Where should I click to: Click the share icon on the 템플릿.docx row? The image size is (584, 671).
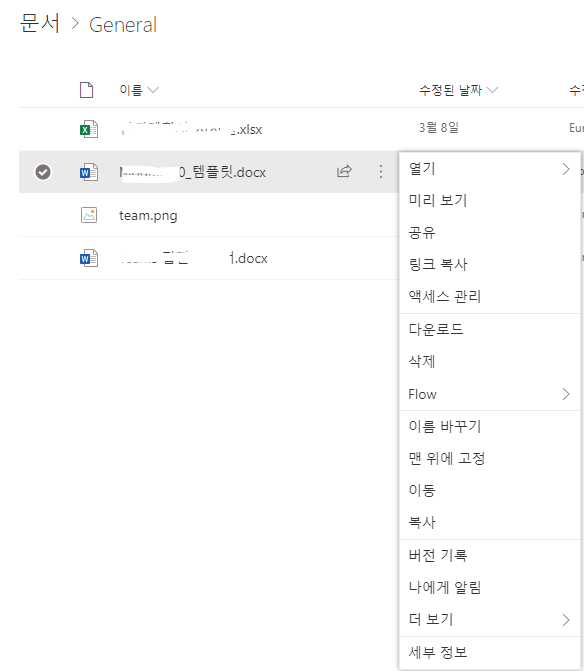(344, 171)
